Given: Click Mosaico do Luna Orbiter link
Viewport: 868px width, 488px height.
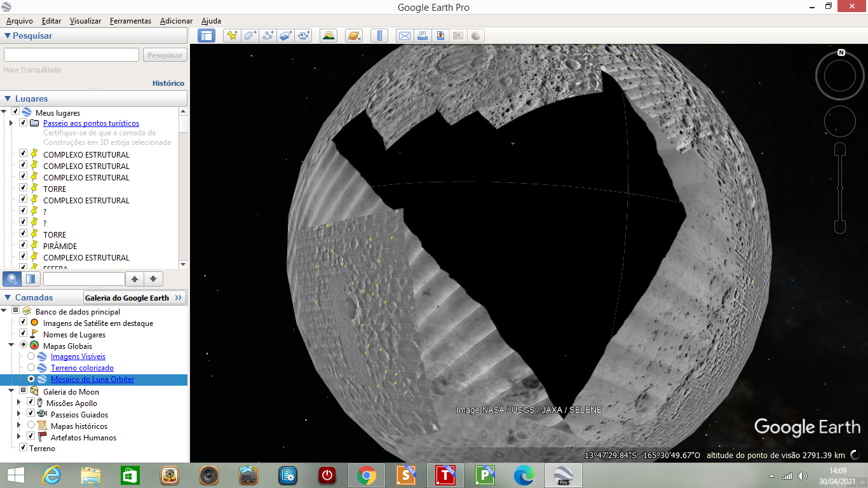Looking at the screenshot, I should [92, 379].
